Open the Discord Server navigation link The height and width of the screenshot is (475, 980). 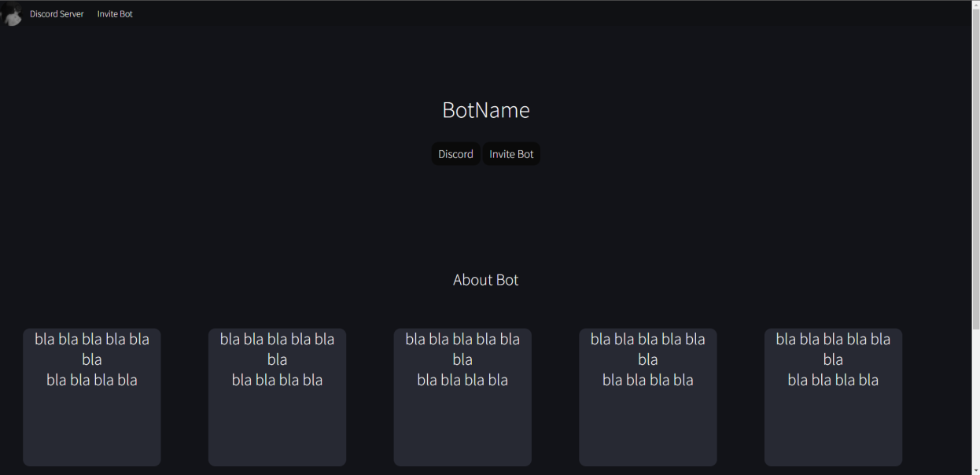click(56, 13)
